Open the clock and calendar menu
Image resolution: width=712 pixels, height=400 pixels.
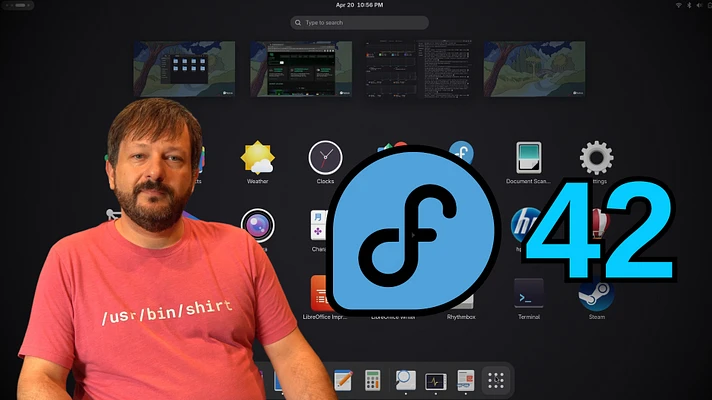tap(359, 5)
